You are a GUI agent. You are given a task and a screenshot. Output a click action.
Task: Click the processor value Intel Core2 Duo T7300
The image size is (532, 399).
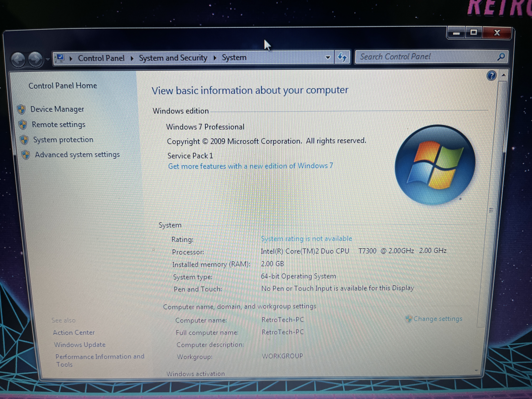[x=353, y=251]
